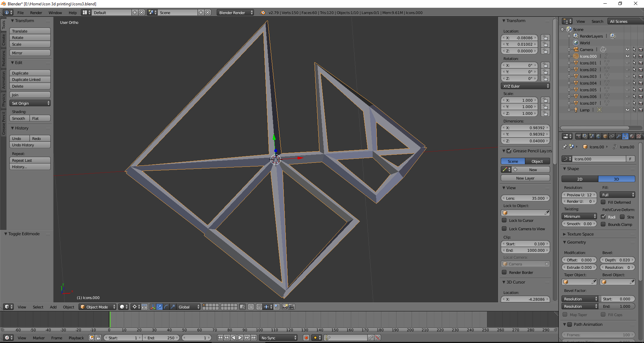Click the lock camera and layers icon
644x343 pixels.
pos(243,307)
